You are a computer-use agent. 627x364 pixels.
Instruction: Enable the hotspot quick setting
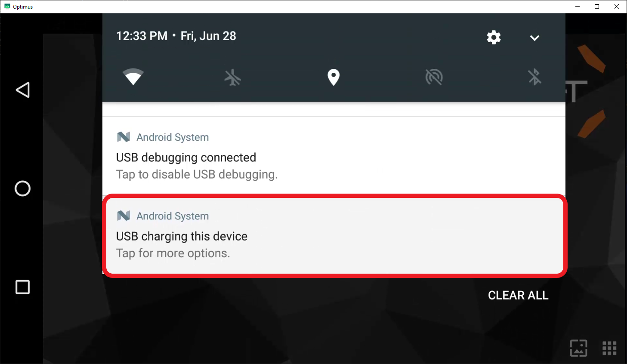[434, 77]
